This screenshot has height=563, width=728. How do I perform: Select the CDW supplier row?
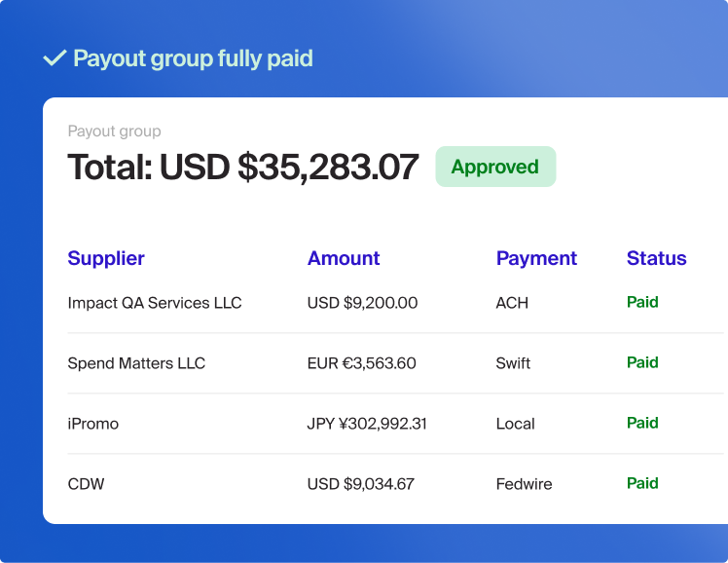(395, 484)
